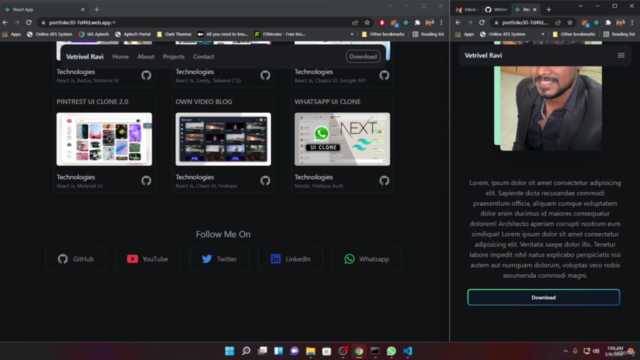Image resolution: width=640 pixels, height=360 pixels.
Task: Open Whatsapp UI Clone thumbnail
Action: (x=342, y=139)
